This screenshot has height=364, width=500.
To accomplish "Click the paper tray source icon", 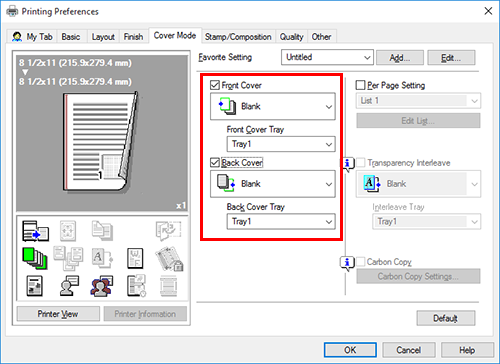I will click(35, 231).
